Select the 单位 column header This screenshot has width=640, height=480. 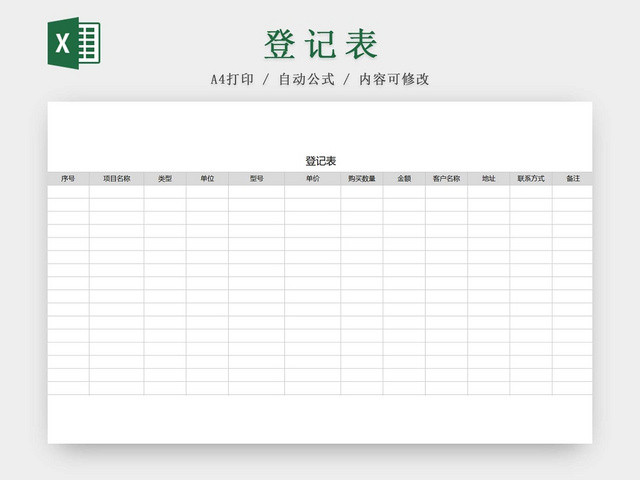tap(207, 179)
